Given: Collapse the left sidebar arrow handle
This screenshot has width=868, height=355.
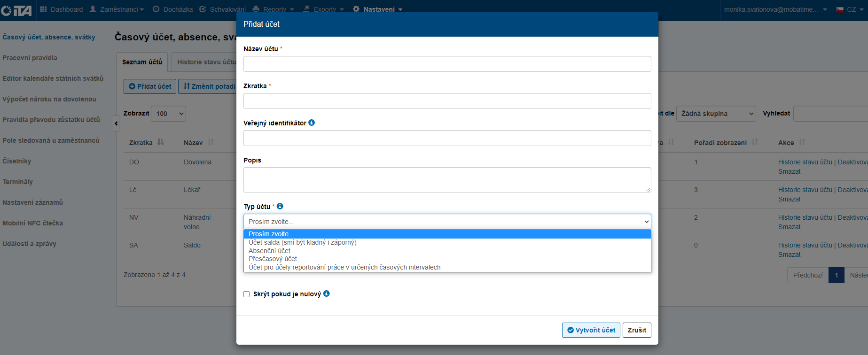Looking at the screenshot, I should (x=116, y=124).
